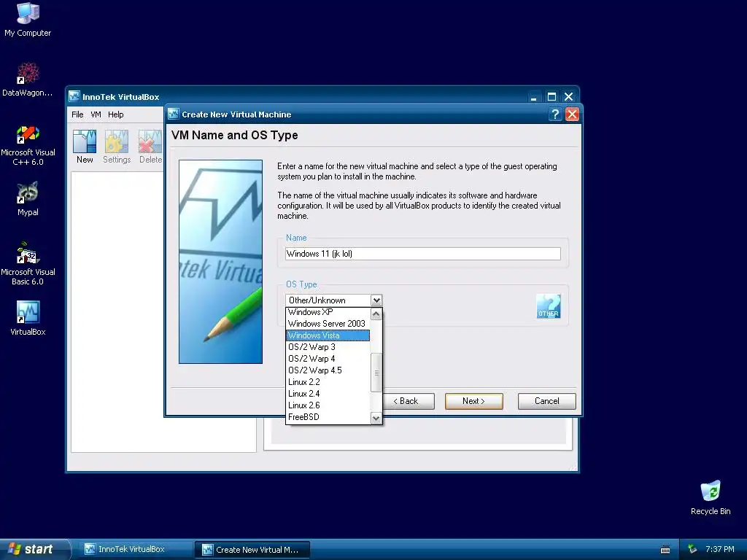
Task: Minimize the InnoTek VirtualBox window
Action: tap(533, 97)
